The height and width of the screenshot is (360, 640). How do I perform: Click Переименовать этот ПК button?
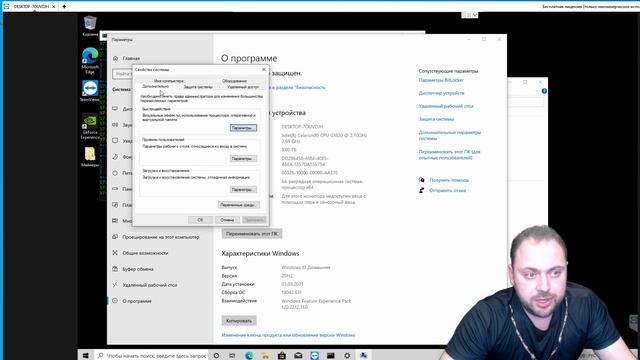252,234
